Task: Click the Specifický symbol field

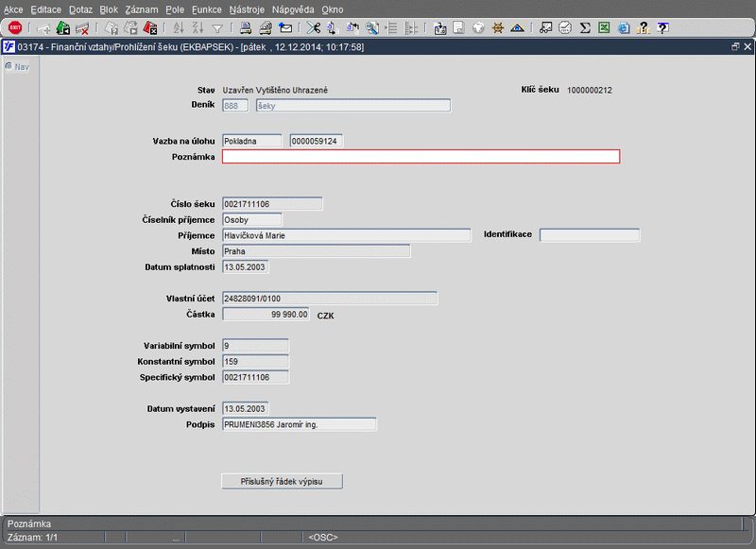Action: coord(255,377)
